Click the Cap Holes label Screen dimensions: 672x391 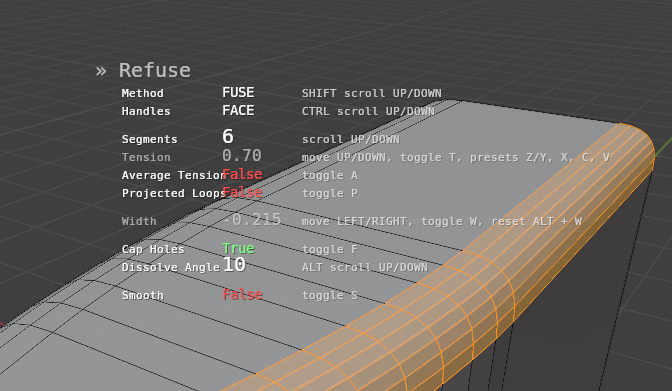coord(153,249)
